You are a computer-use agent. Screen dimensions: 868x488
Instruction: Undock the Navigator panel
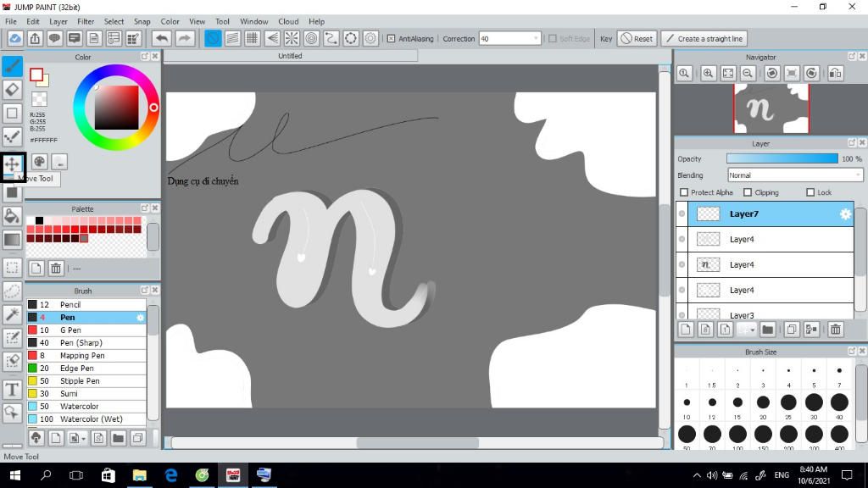pyautogui.click(x=852, y=57)
